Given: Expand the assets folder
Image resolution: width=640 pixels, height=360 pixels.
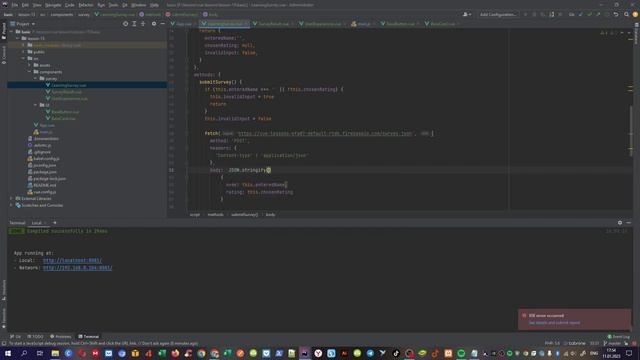Looking at the screenshot, I should [x=29, y=65].
